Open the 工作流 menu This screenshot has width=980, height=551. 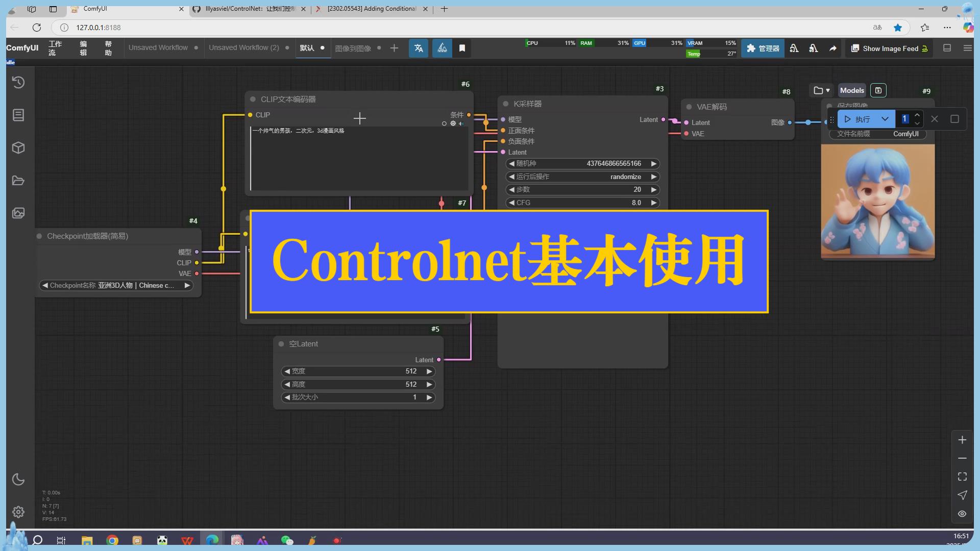(x=55, y=48)
